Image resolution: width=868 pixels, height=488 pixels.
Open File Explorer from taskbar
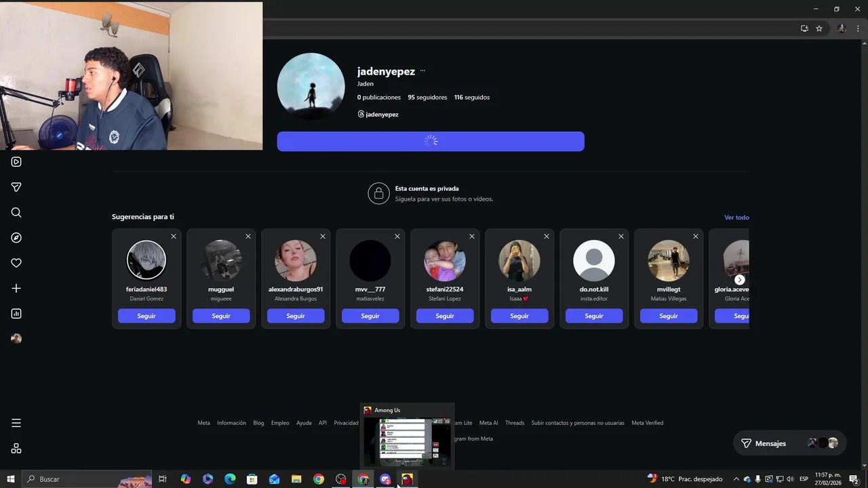click(x=296, y=479)
